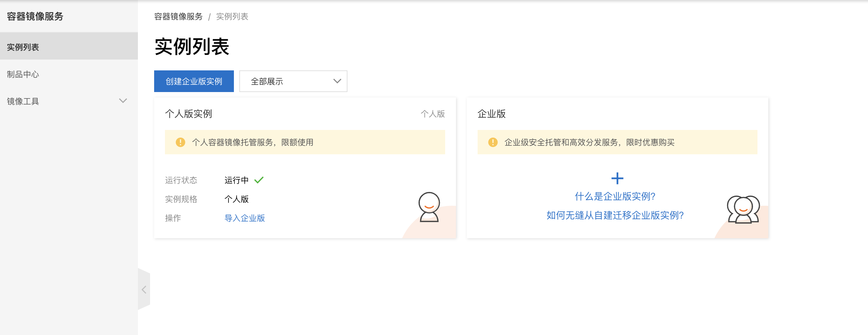Go to 容器镜像服务 in the breadcrumb
Viewport: 868px width, 335px height.
pos(178,17)
